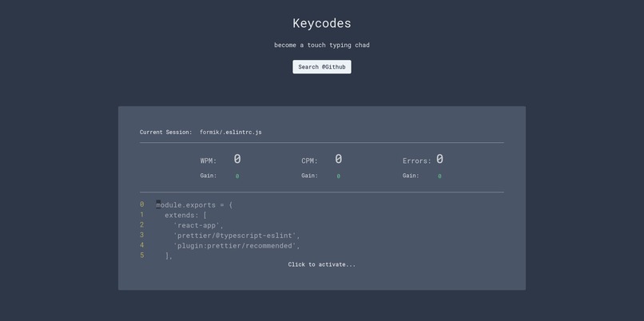Viewport: 644px width, 321px height.
Task: Click the Gain label under WPM
Action: pos(209,176)
